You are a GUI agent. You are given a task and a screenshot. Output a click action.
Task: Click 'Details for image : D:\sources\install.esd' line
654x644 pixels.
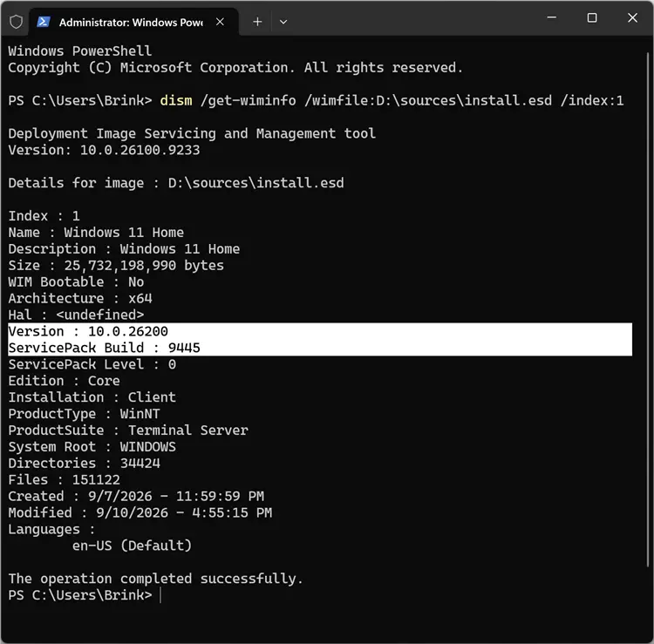(x=176, y=183)
